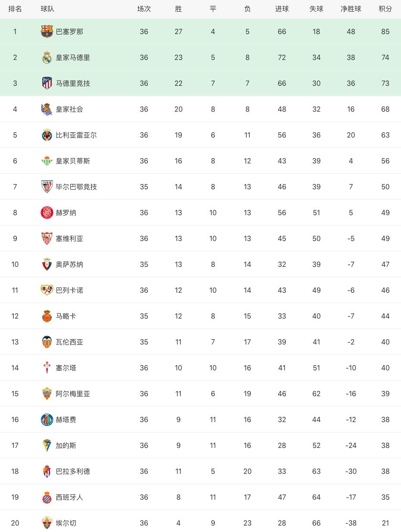Select the Valencia bat crest icon
Image resolution: width=401 pixels, height=532 pixels.
(47, 342)
